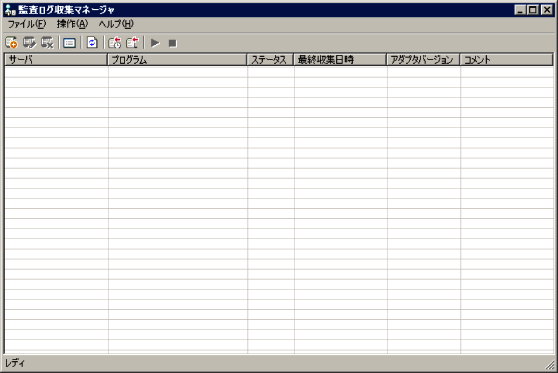Click the edit server icon with the pencil
Viewport: 558px width, 373px height.
point(29,43)
